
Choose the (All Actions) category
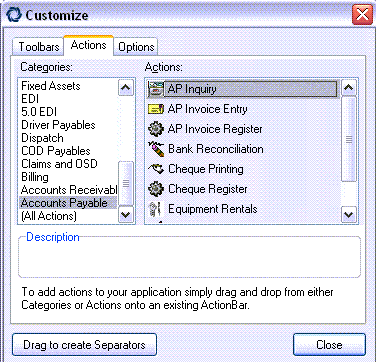coord(49,216)
